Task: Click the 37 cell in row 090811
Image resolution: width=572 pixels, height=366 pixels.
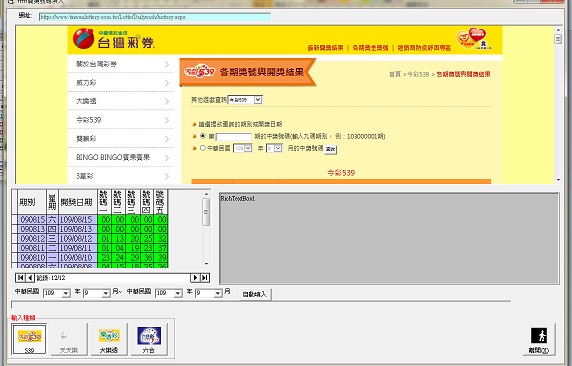Action: click(161, 248)
